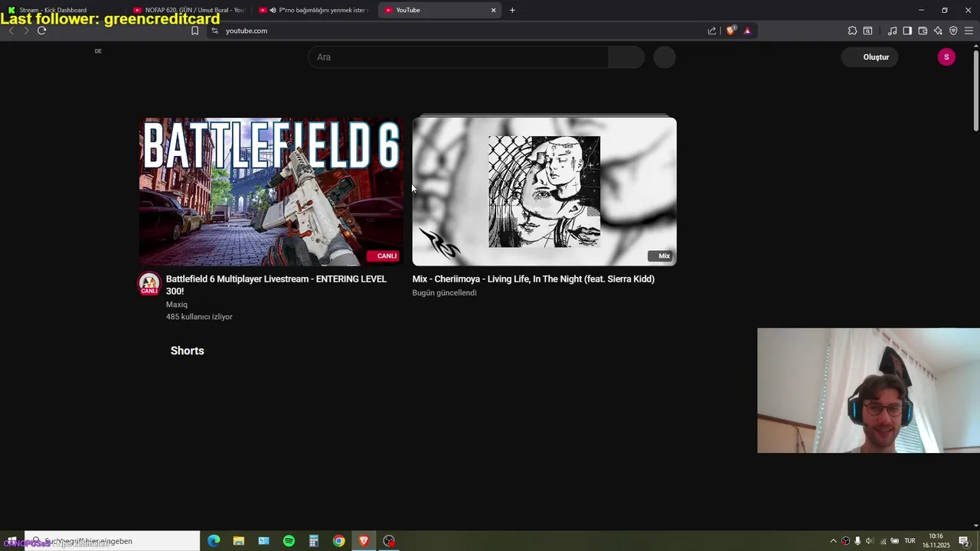Screen dimensions: 980x551
Task: Click the Brave VPN shield icon
Action: tap(953, 31)
